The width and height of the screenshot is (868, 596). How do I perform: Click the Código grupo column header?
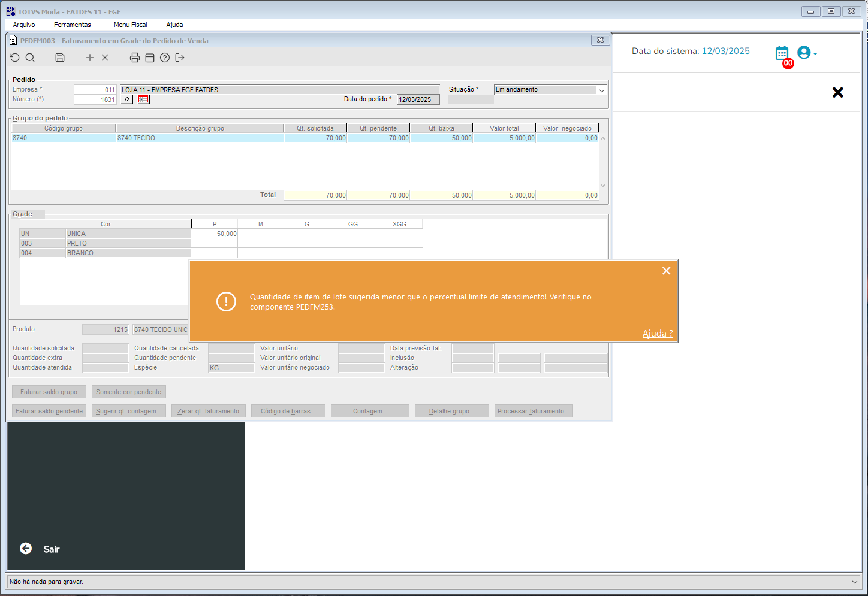point(64,128)
